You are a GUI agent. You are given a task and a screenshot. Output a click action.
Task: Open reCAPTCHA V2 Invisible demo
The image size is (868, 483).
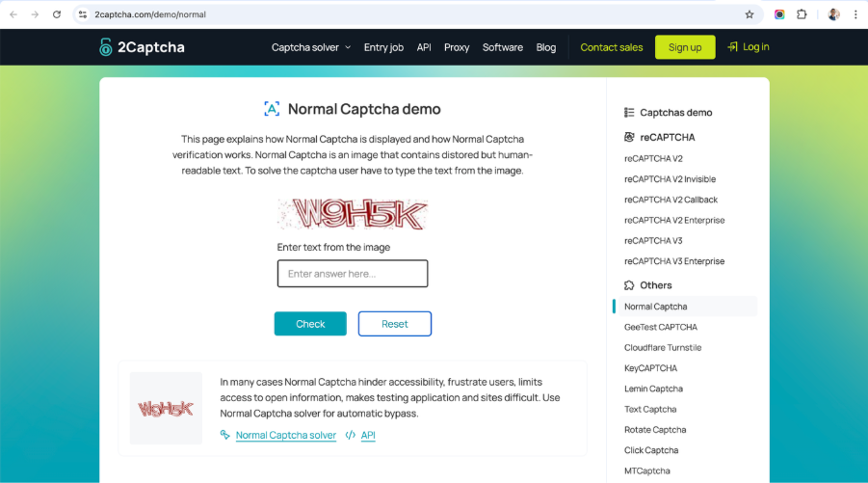(x=670, y=179)
